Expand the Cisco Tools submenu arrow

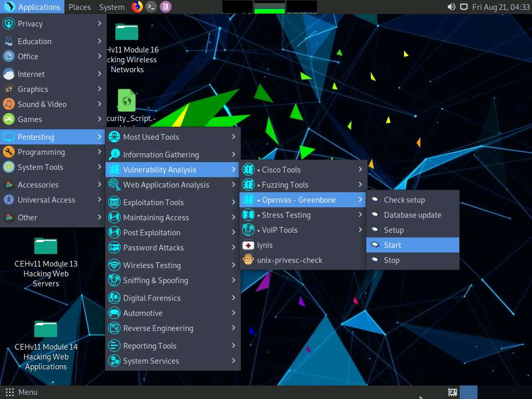[361, 169]
